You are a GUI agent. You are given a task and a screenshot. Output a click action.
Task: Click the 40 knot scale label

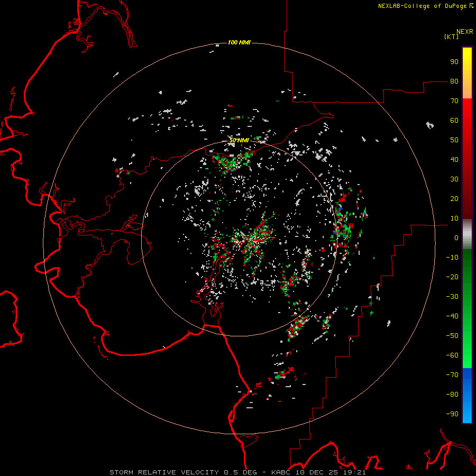454,159
